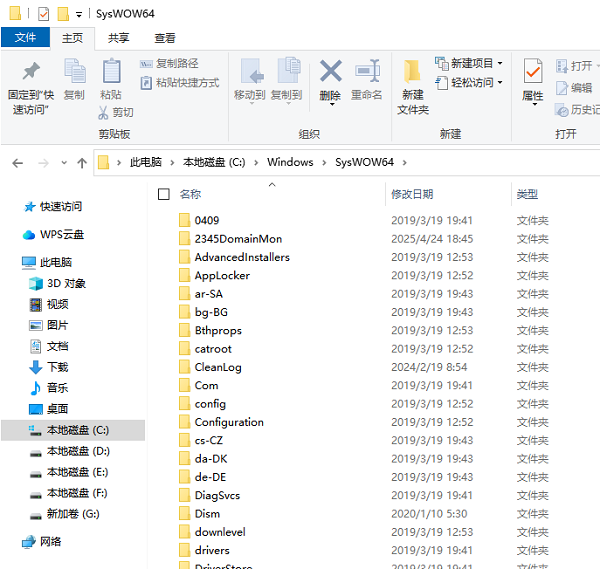Click Windows in the address breadcrumb
The image size is (600, 569).
(x=290, y=162)
